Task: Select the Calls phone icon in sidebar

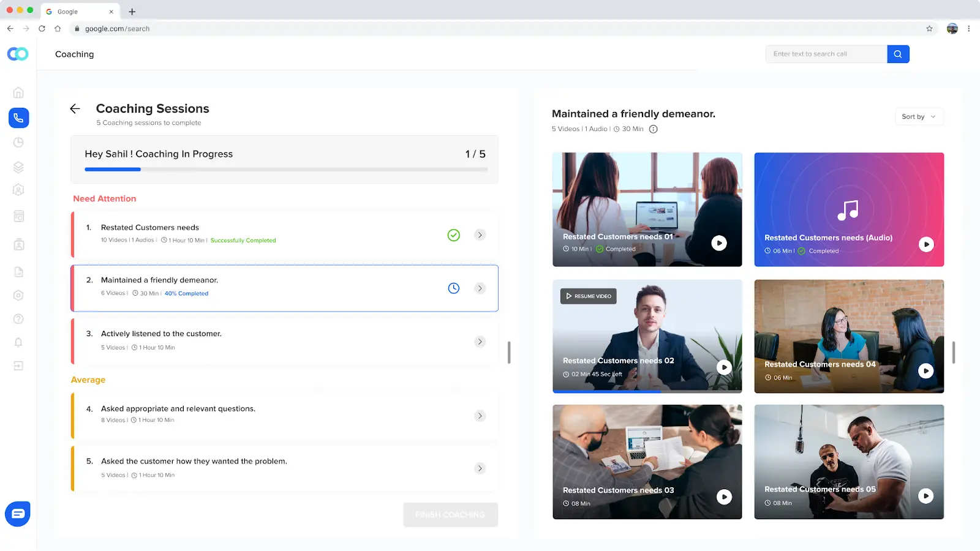Action: tap(18, 118)
